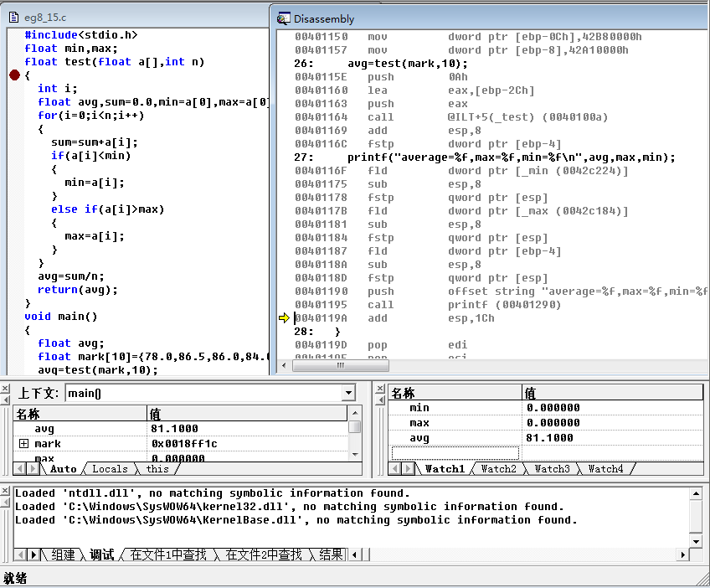Click the call @ILT+5(_test) instruction
Viewport: 710px width, 588px height.
[x=451, y=117]
